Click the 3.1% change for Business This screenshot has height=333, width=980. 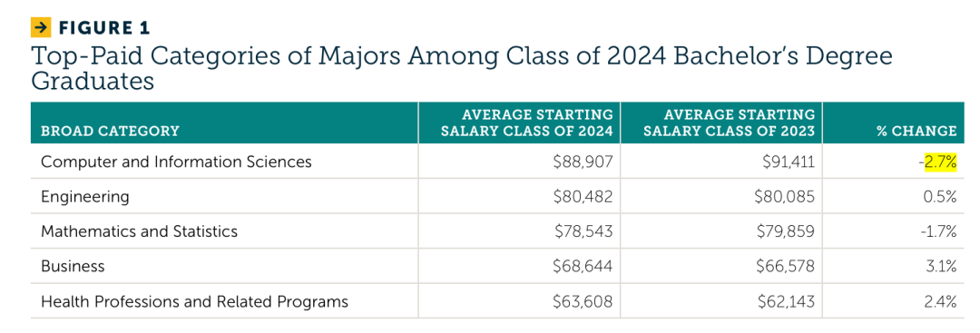click(x=943, y=267)
